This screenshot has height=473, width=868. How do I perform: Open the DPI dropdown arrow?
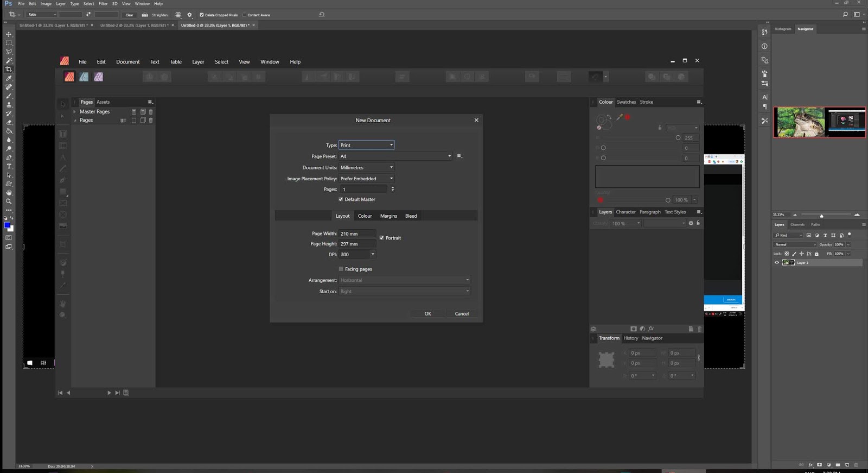pyautogui.click(x=373, y=254)
